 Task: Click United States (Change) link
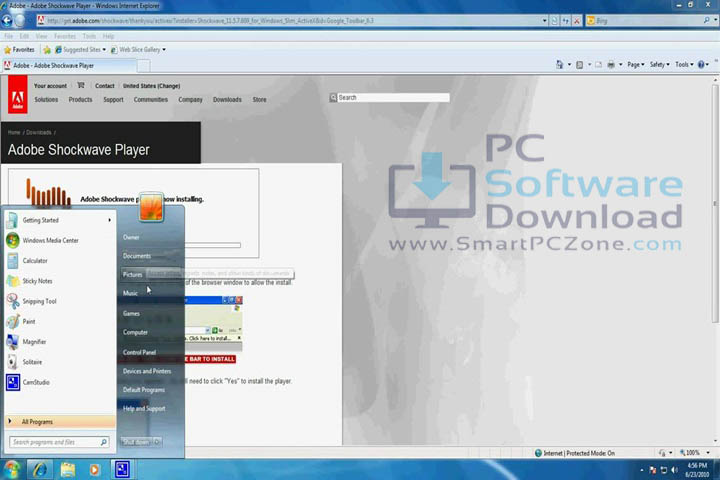(x=152, y=86)
